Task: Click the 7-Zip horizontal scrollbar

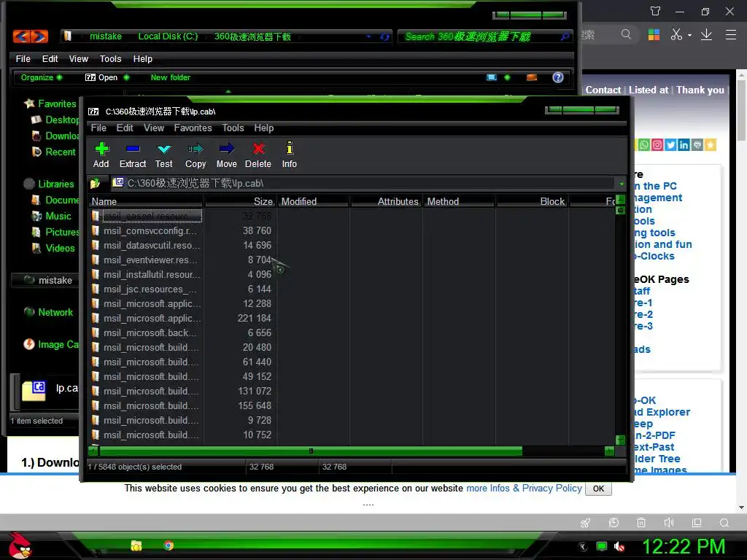Action: 311,451
